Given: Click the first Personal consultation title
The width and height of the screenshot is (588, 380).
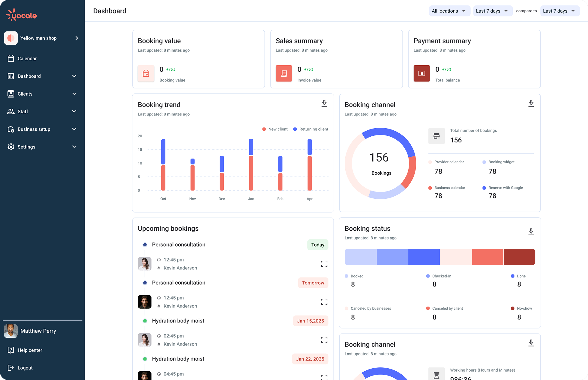Looking at the screenshot, I should point(178,245).
